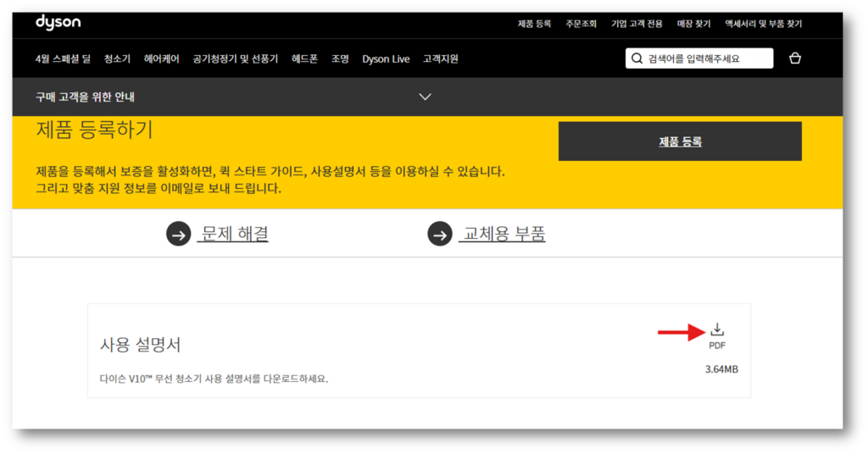Focus the 검색어를 입력해주세요 search field

(699, 58)
